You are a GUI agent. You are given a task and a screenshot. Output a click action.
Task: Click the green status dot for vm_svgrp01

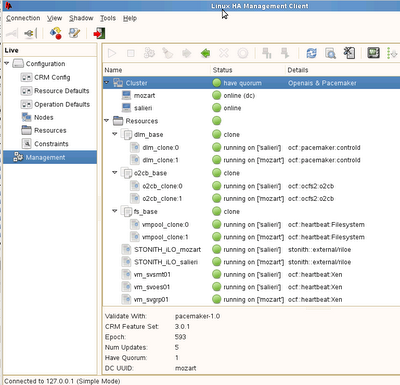(x=217, y=299)
